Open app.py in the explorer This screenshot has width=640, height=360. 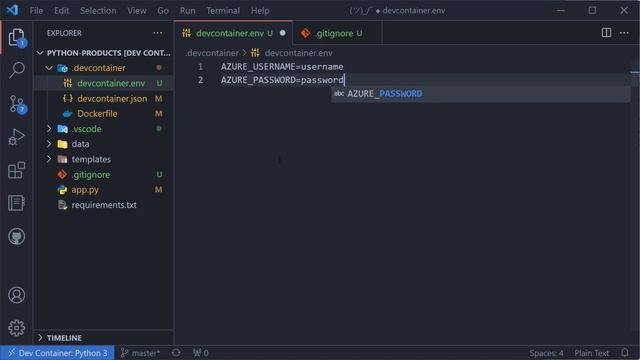coord(103,190)
